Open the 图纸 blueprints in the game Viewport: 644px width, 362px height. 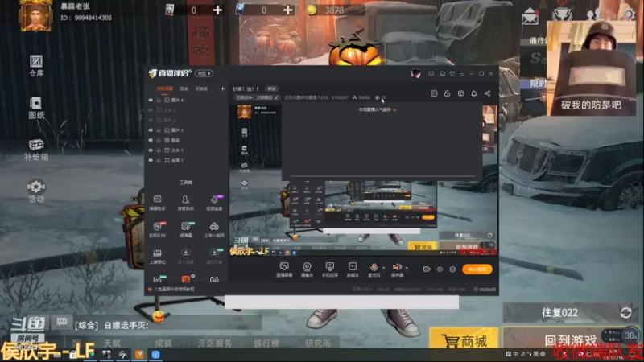pos(36,108)
